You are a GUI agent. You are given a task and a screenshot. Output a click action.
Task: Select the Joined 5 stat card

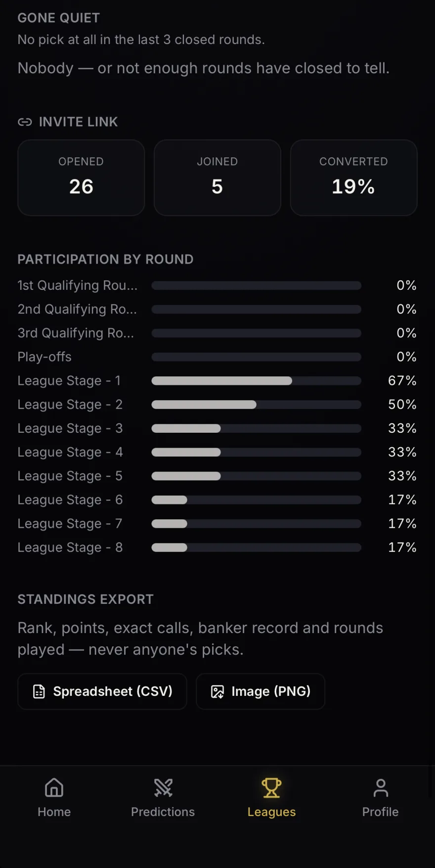(x=217, y=178)
